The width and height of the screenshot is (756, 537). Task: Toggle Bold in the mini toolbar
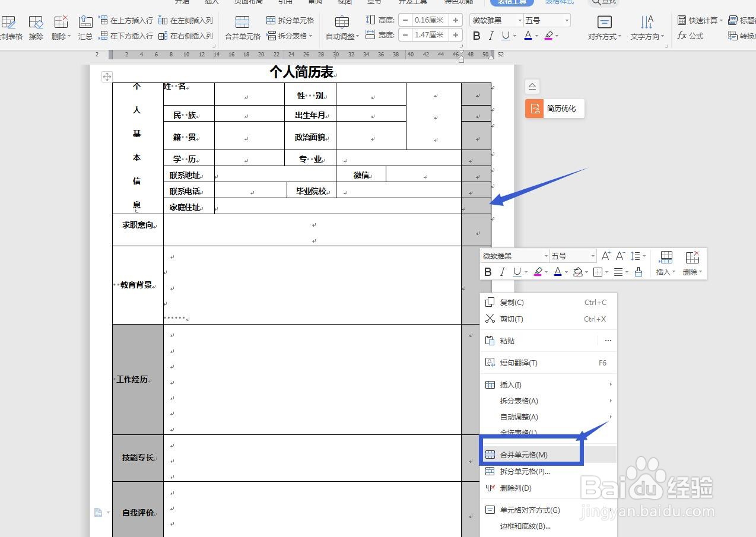pyautogui.click(x=488, y=272)
